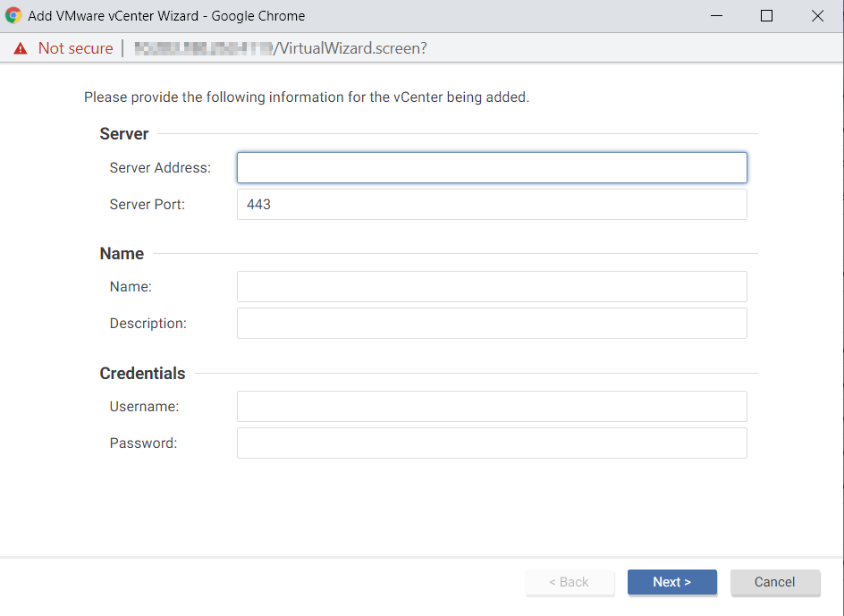Image resolution: width=844 pixels, height=616 pixels.
Task: Click the Credentials section heading
Action: (x=142, y=373)
